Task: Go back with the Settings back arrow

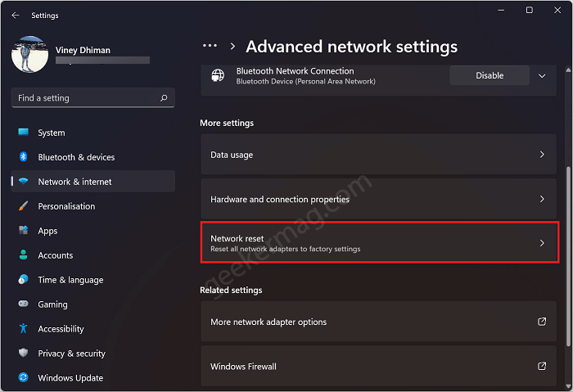Action: 16,15
